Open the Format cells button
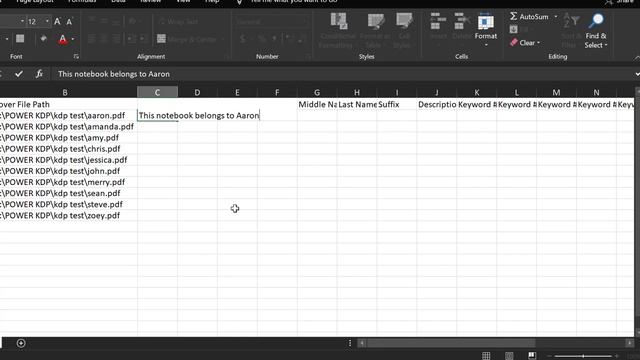Screen dimensions: 640x360 [x=486, y=29]
